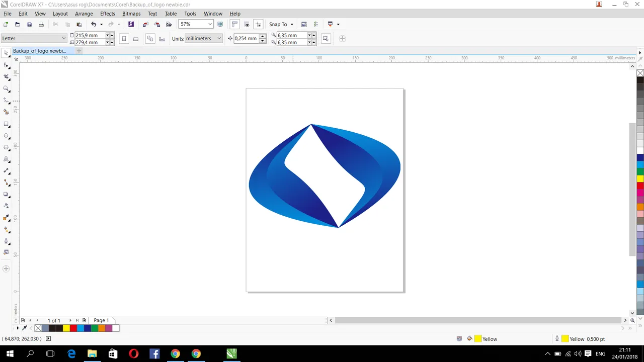Toggle Apply layout to current page

[x=162, y=39]
